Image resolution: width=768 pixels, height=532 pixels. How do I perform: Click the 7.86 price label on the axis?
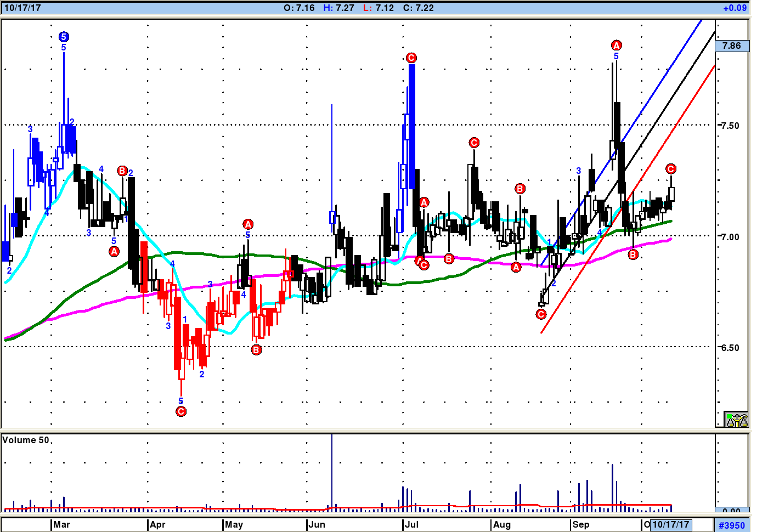[x=732, y=46]
